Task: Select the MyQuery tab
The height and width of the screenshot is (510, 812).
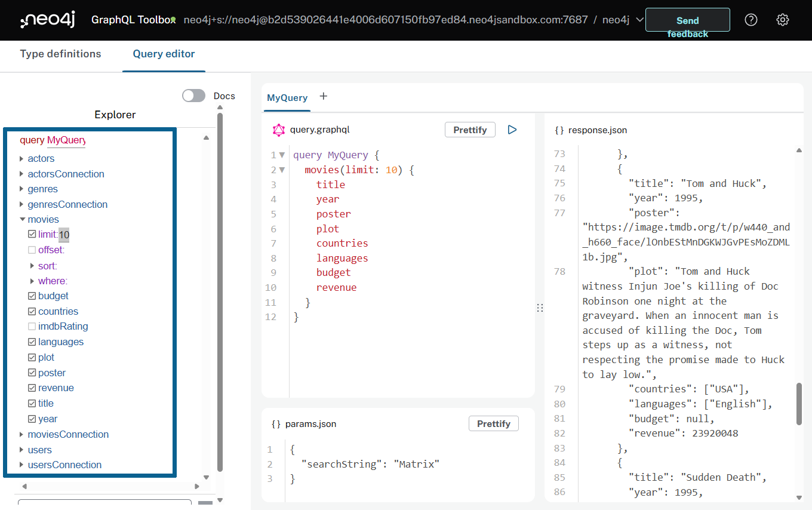Action: (x=287, y=97)
